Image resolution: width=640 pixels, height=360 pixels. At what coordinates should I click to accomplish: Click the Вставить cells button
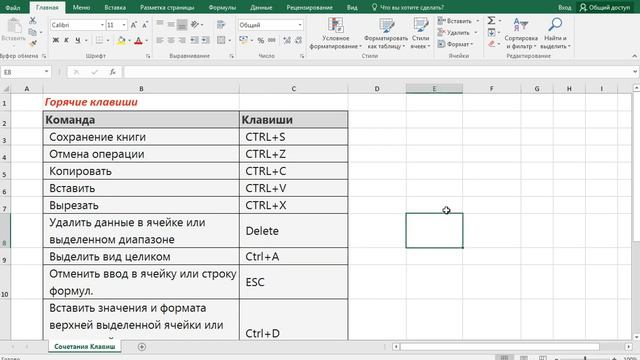point(455,21)
